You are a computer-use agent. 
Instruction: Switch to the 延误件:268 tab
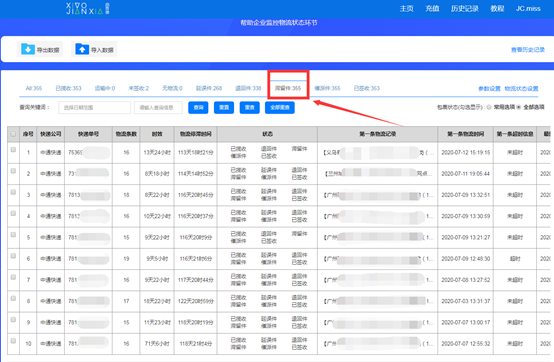click(209, 88)
